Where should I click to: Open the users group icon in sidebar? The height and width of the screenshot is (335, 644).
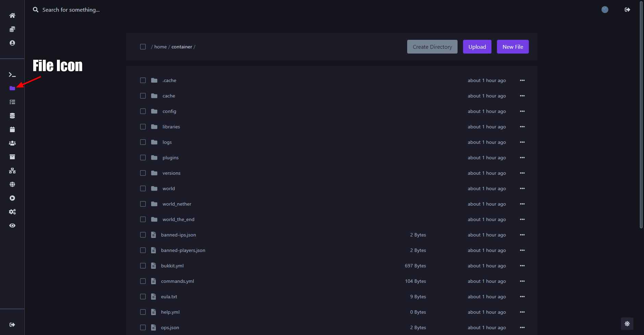pyautogui.click(x=12, y=143)
